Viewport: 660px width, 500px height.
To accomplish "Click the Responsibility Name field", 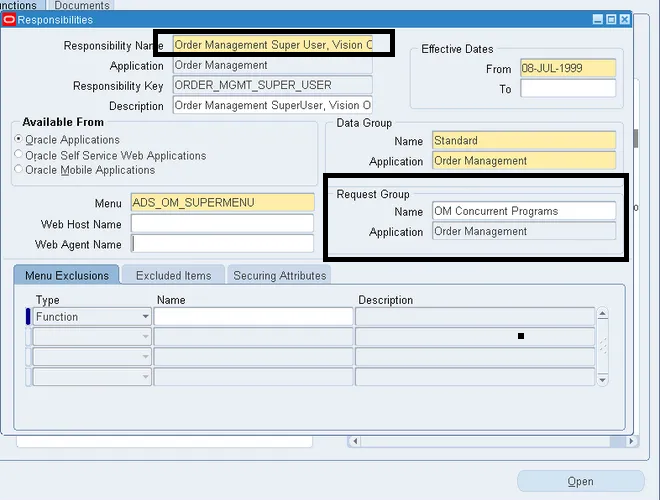I will point(273,45).
